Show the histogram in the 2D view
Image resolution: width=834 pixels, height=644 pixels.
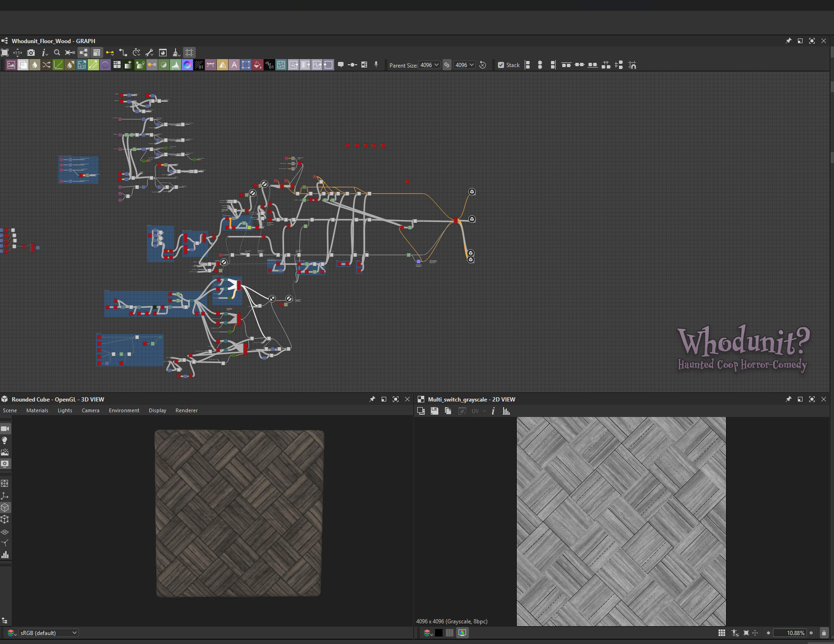[x=506, y=411]
